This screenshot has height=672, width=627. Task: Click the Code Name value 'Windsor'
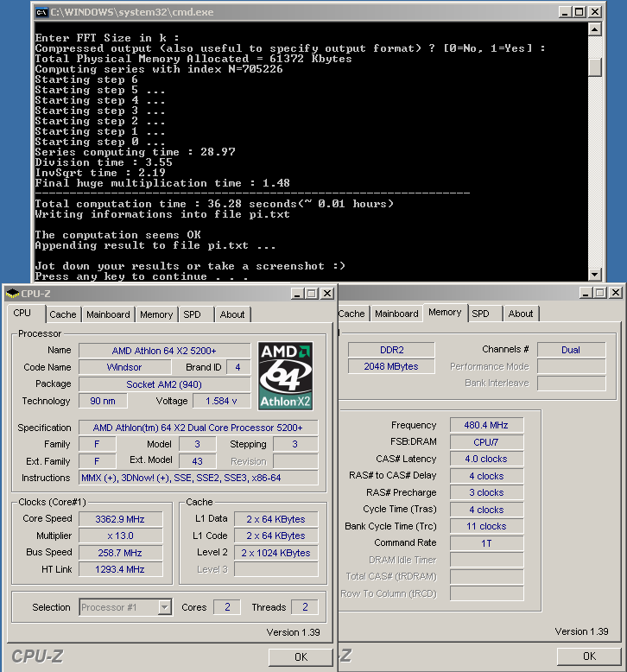click(x=124, y=367)
